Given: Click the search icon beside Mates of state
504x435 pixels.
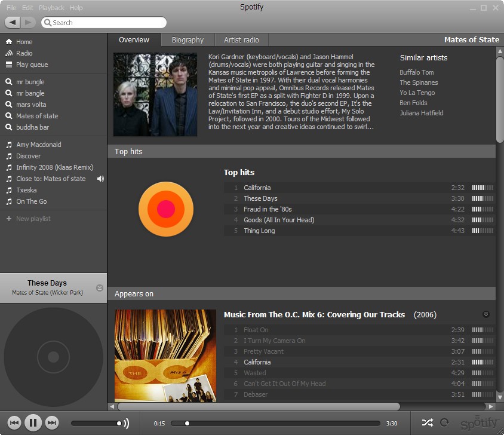Looking at the screenshot, I should 9,116.
